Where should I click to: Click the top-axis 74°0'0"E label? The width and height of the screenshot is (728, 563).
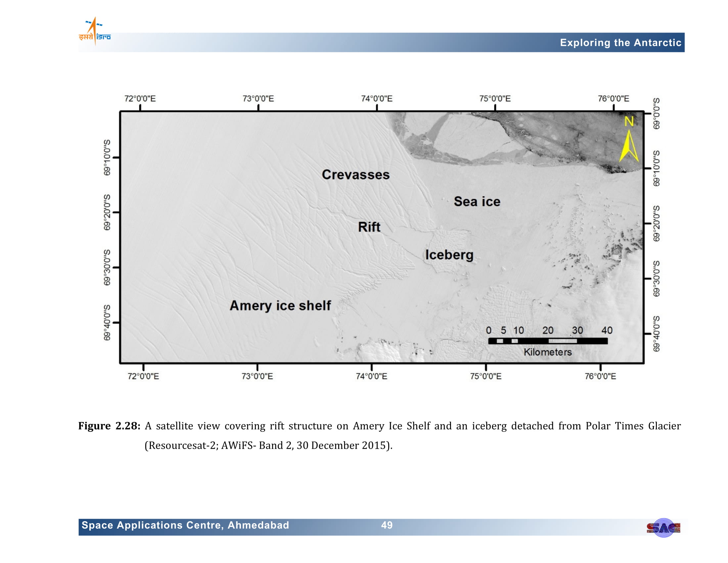coord(377,99)
